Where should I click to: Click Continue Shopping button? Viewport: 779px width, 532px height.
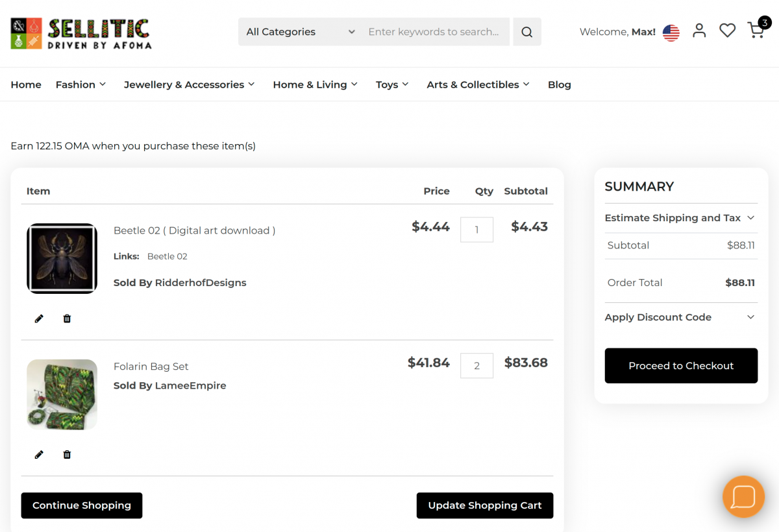pyautogui.click(x=82, y=505)
